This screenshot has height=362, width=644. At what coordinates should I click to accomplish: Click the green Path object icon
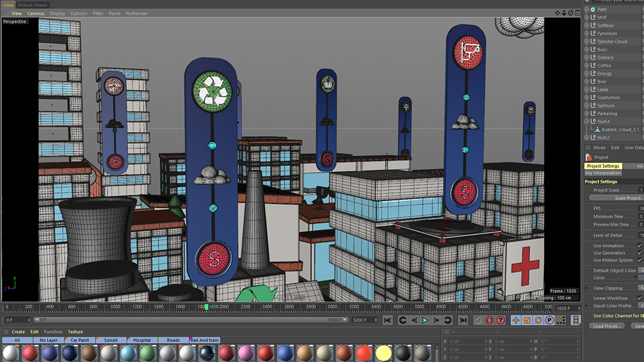click(x=593, y=9)
